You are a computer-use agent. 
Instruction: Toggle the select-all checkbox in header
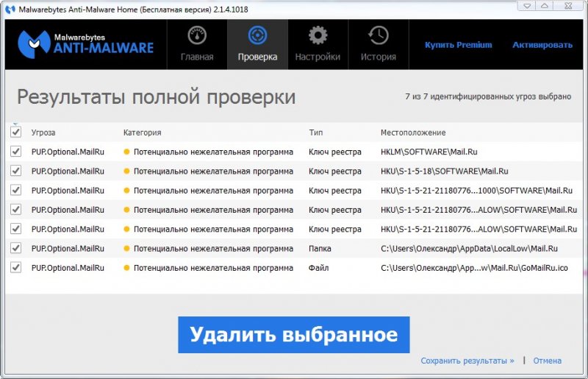(16, 132)
